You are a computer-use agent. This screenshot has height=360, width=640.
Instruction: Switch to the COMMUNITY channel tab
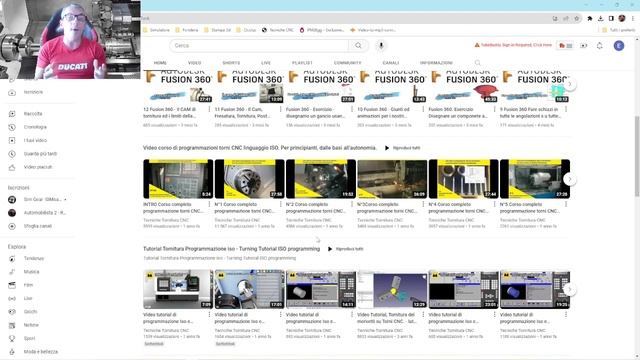coord(347,63)
